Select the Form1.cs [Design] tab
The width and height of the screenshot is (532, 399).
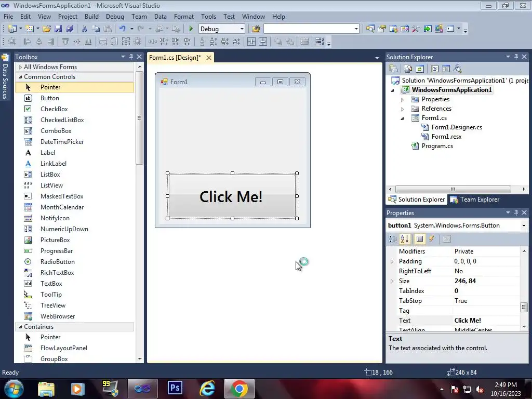point(175,58)
